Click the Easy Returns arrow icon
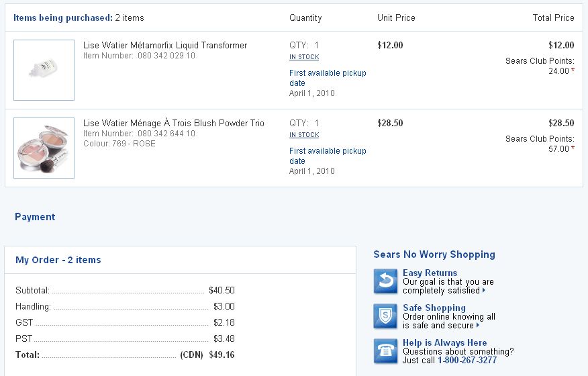This screenshot has height=376, width=588. pyautogui.click(x=385, y=281)
